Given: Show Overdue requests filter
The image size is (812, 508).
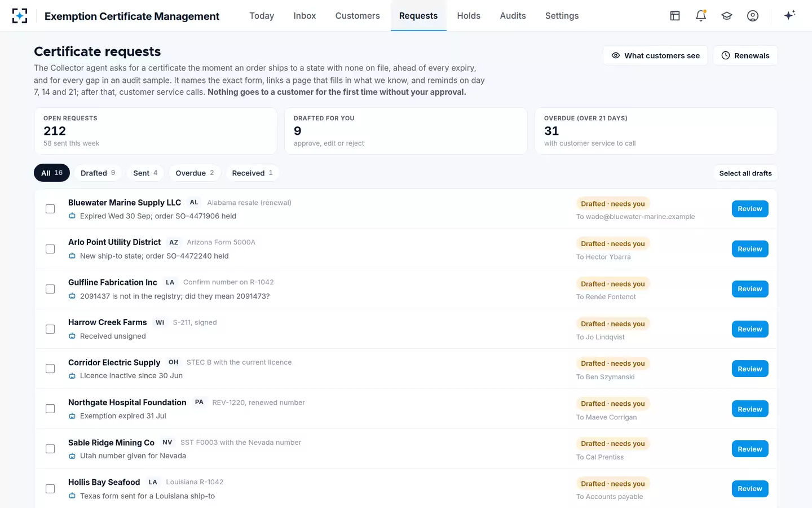Looking at the screenshot, I should click(x=195, y=173).
